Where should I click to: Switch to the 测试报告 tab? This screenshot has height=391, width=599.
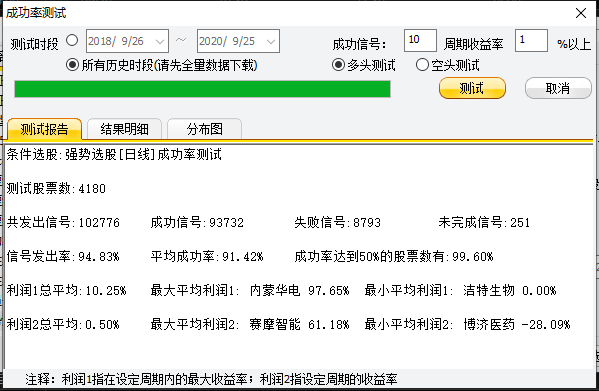44,129
